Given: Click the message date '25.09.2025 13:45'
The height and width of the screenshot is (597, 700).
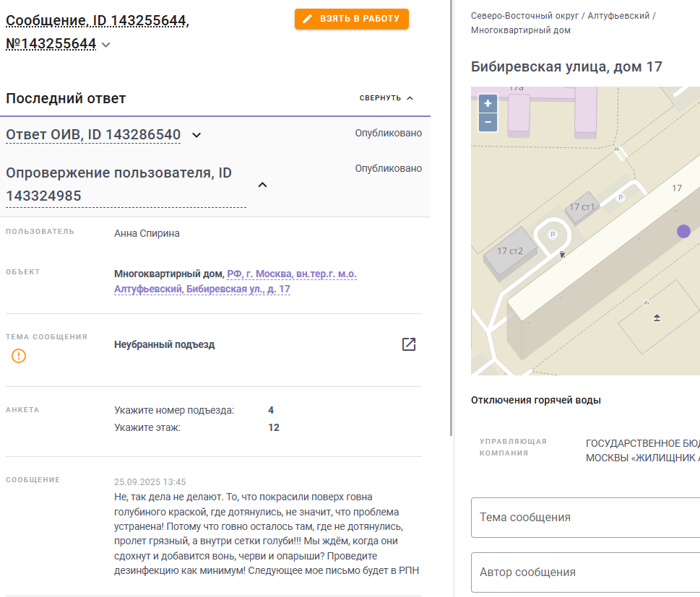Looking at the screenshot, I should pyautogui.click(x=150, y=482).
